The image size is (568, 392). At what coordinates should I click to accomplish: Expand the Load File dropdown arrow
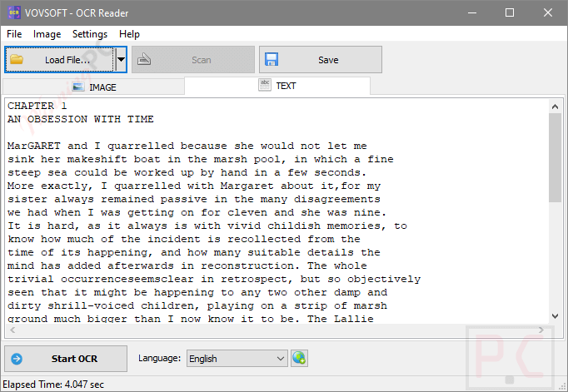coord(121,60)
